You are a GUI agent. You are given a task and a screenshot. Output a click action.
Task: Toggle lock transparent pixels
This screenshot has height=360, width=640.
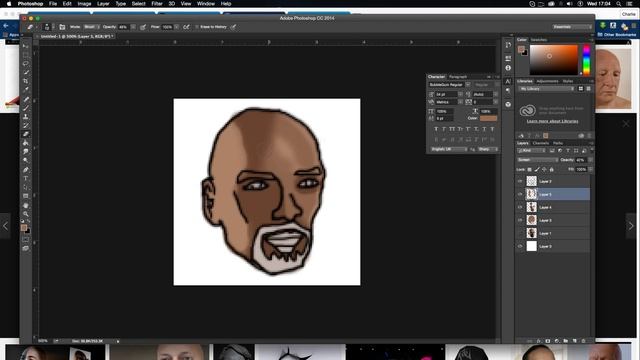(530, 169)
